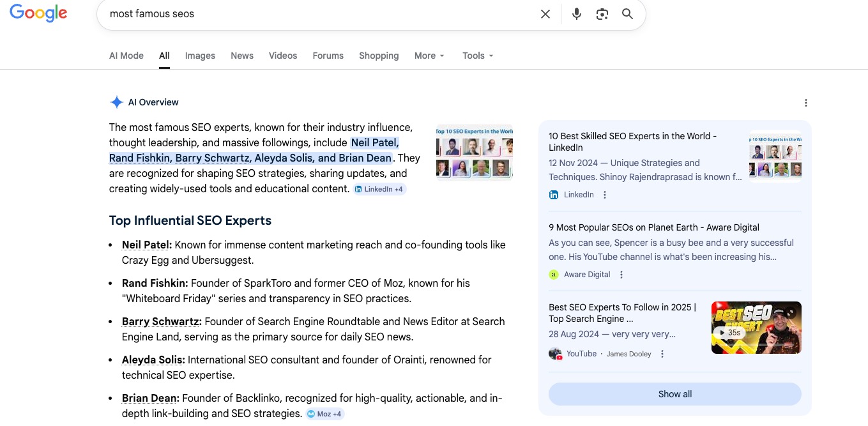Expand the LinkedIn +4 sources chip

(x=379, y=189)
